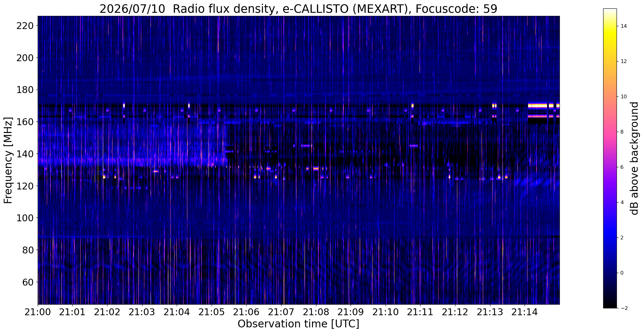Click the 180 MHz frequency tick label
Screen dimensions: 644x333
[25, 90]
